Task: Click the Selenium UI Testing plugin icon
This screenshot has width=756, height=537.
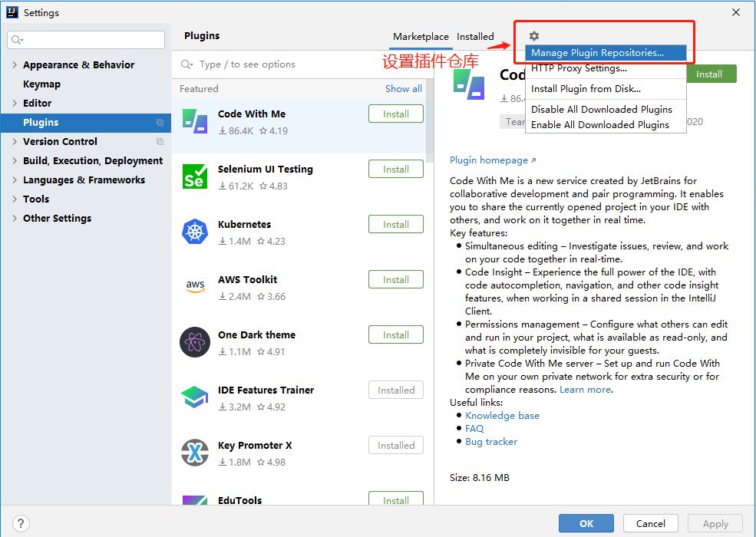Action: click(195, 176)
